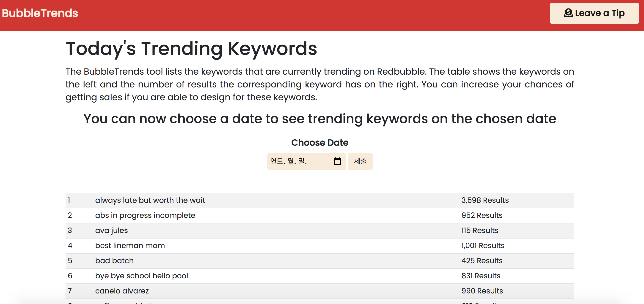Click the best lineman mom keyword

(x=130, y=246)
